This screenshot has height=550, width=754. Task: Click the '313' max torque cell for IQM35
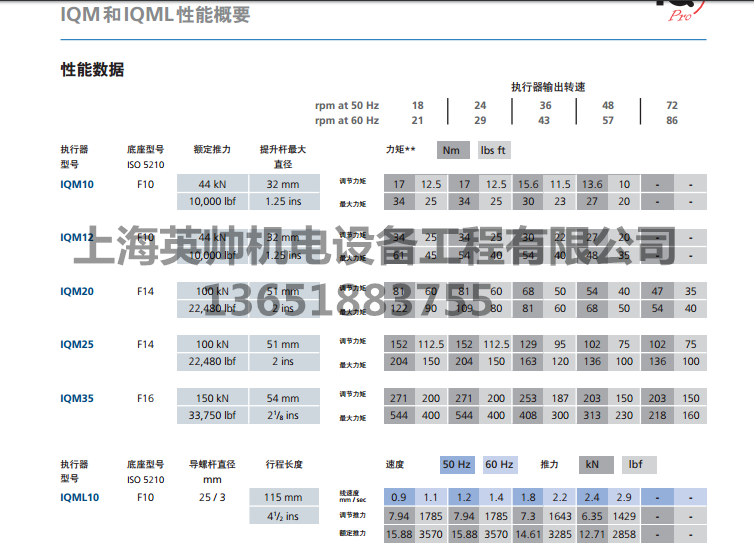click(x=592, y=415)
